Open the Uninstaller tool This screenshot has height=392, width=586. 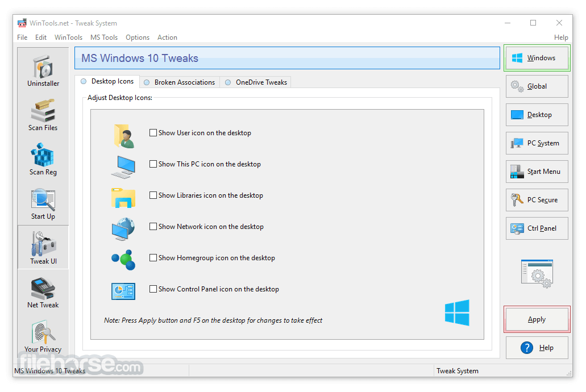(43, 70)
